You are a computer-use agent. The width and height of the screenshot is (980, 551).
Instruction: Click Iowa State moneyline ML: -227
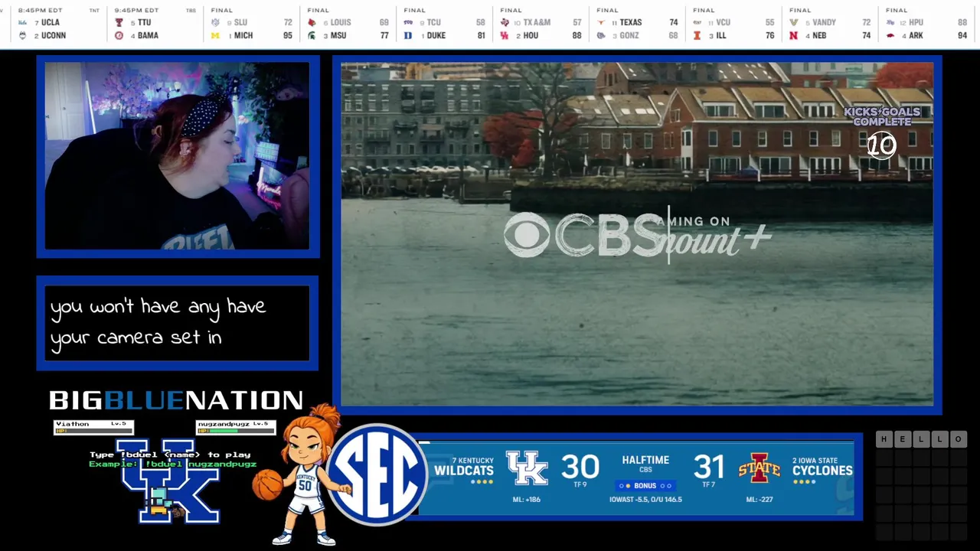coord(759,500)
